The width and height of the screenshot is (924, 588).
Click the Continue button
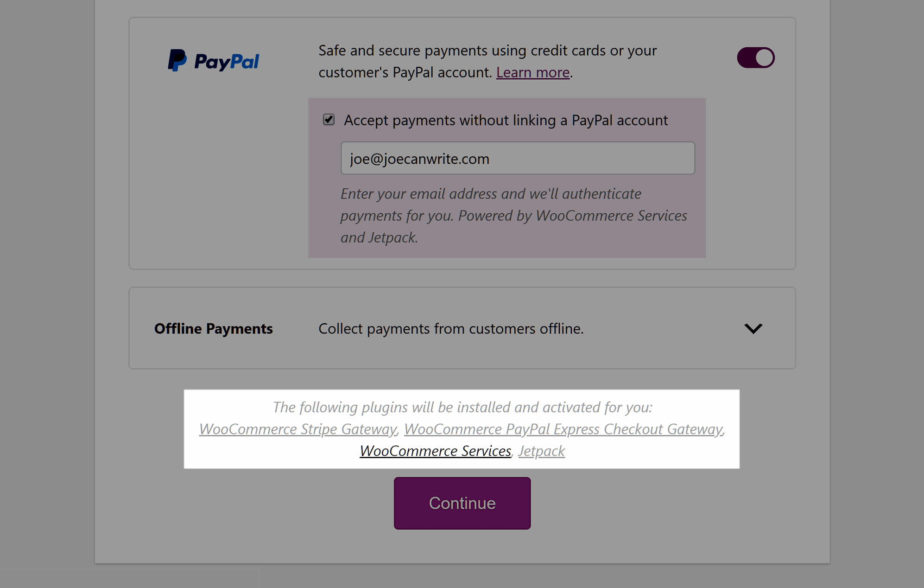462,503
